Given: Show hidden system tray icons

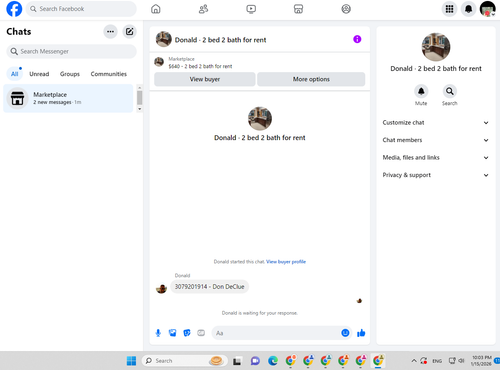Looking at the screenshot, I should [414, 361].
